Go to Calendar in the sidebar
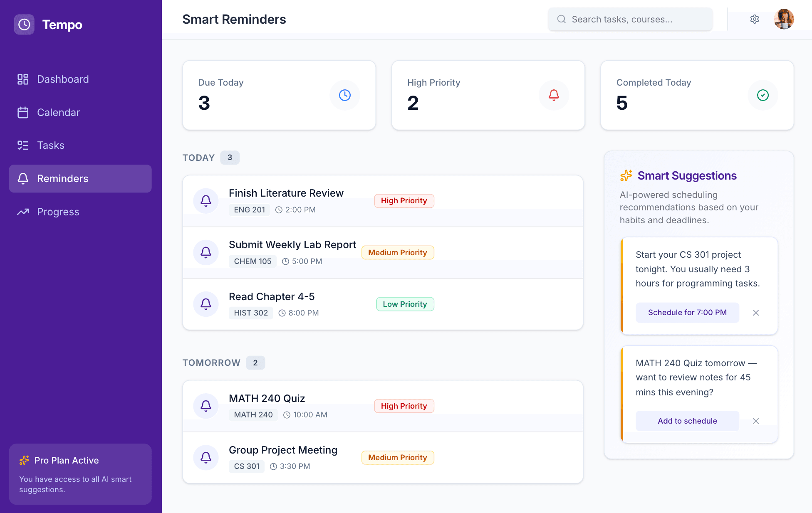The height and width of the screenshot is (513, 812). coord(58,112)
